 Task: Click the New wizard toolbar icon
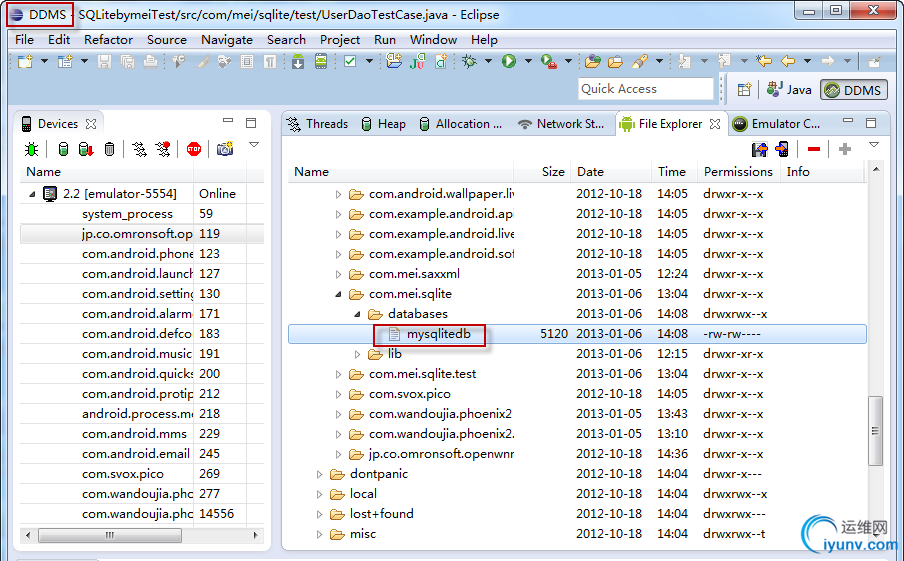tap(25, 61)
